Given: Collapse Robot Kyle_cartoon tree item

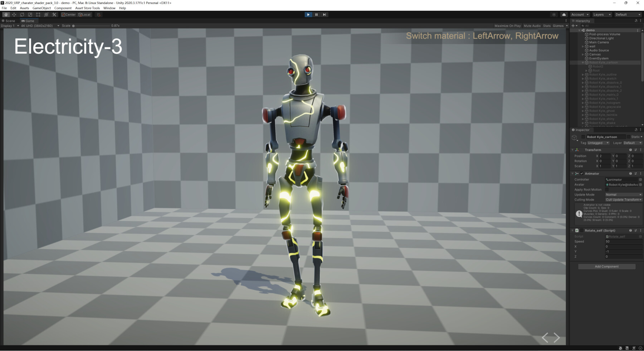Looking at the screenshot, I should pyautogui.click(x=583, y=62).
